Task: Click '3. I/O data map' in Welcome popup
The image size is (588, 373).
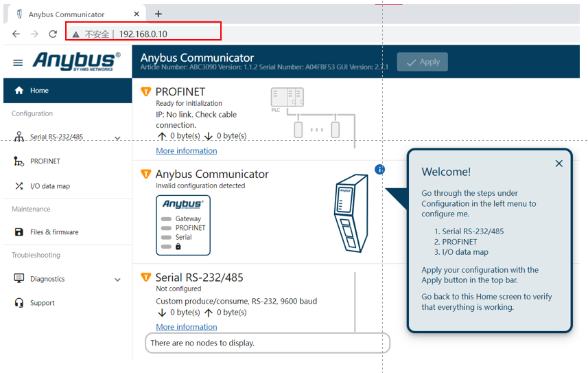Action: (461, 252)
